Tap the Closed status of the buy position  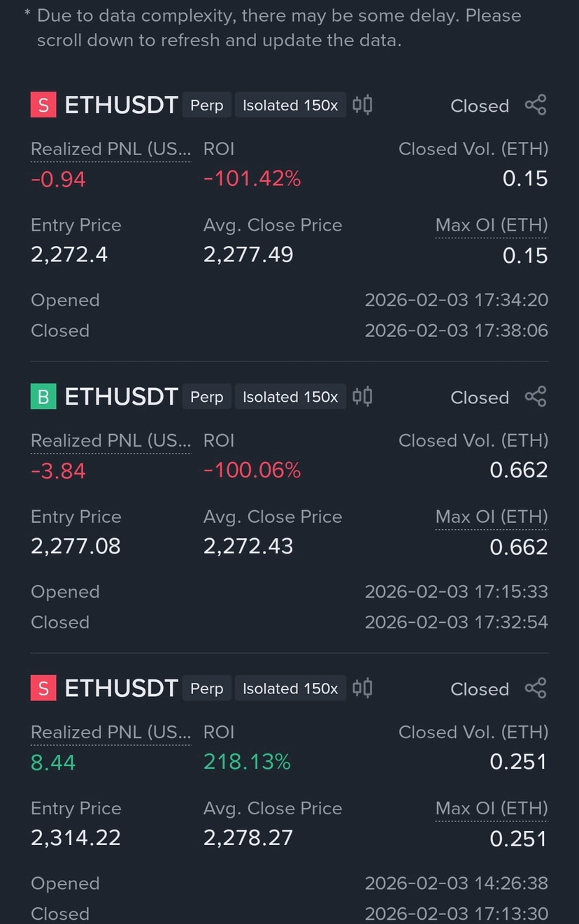[x=480, y=398]
